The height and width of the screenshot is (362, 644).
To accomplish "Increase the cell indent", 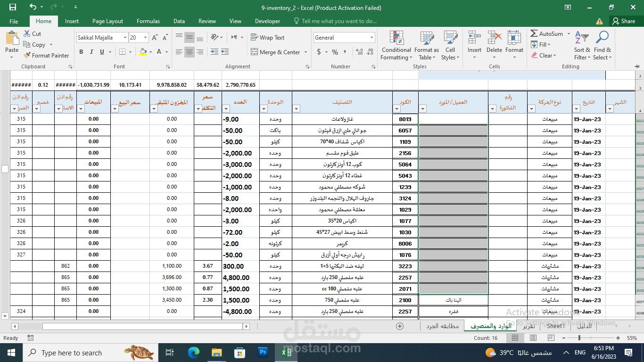I will point(225,52).
